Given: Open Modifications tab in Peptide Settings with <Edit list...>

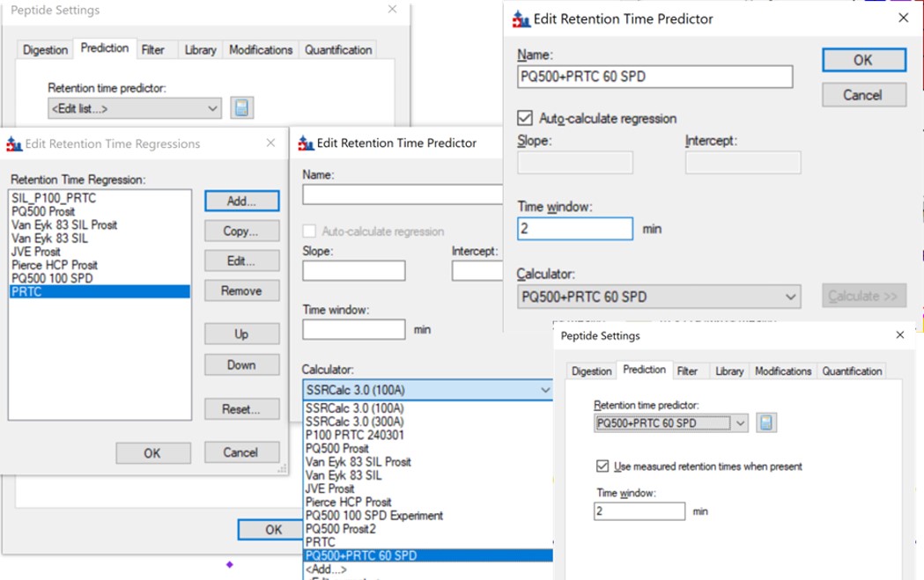Looking at the screenshot, I should 261,50.
